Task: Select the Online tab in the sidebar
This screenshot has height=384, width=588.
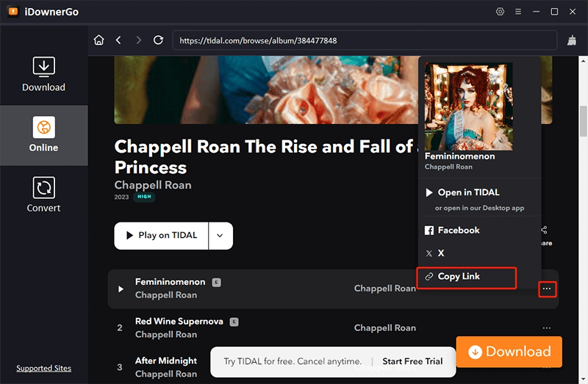Action: 43,135
